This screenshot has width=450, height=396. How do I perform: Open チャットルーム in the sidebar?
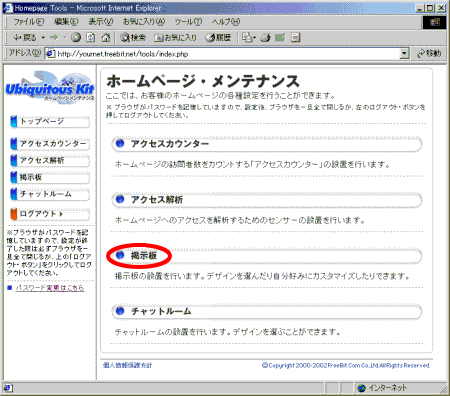[50, 194]
